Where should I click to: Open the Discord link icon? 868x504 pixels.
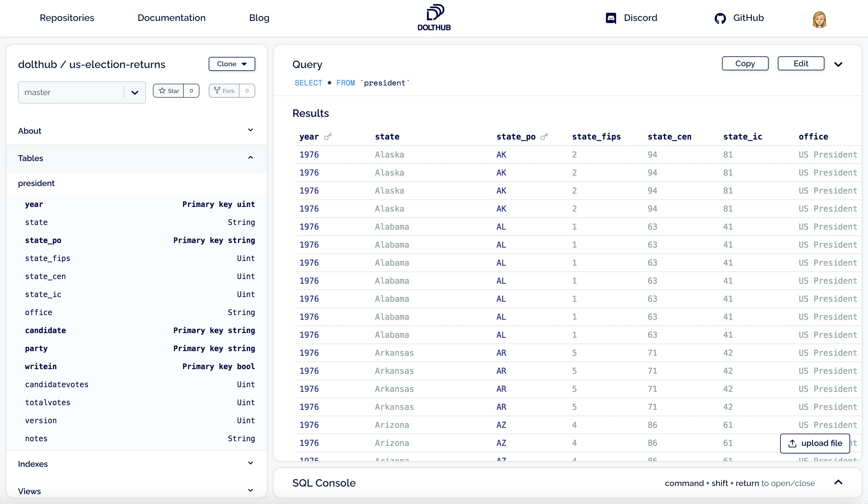tap(611, 18)
